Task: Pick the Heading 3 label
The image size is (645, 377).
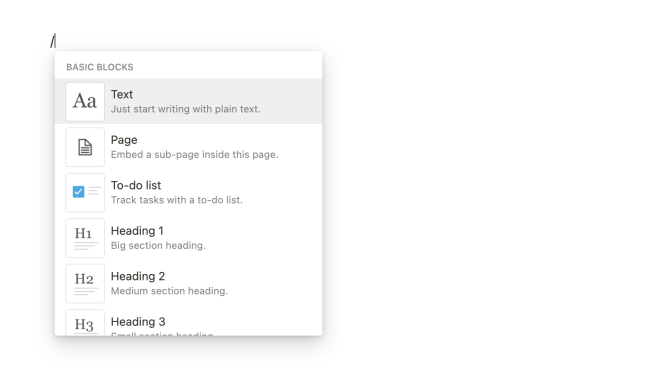Action: [x=138, y=321]
